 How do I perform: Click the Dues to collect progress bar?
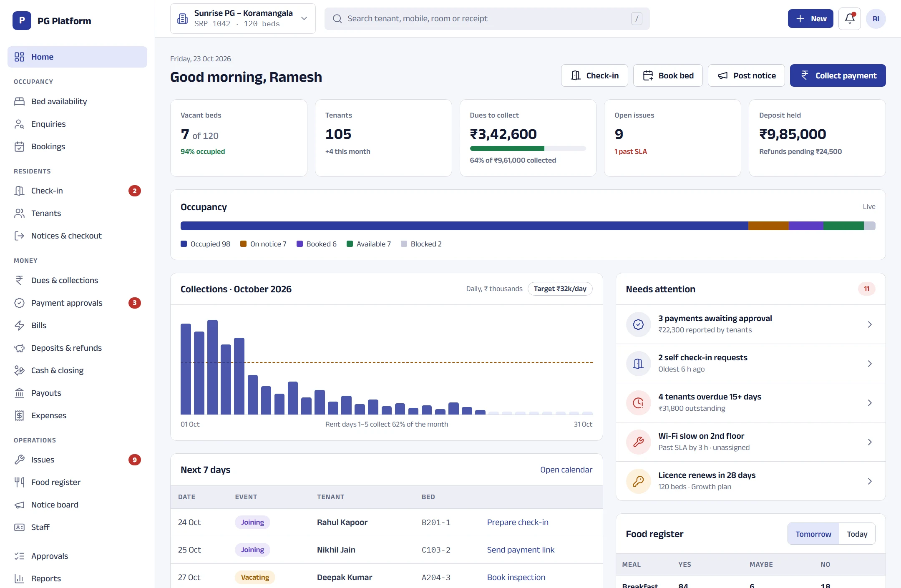(528, 148)
